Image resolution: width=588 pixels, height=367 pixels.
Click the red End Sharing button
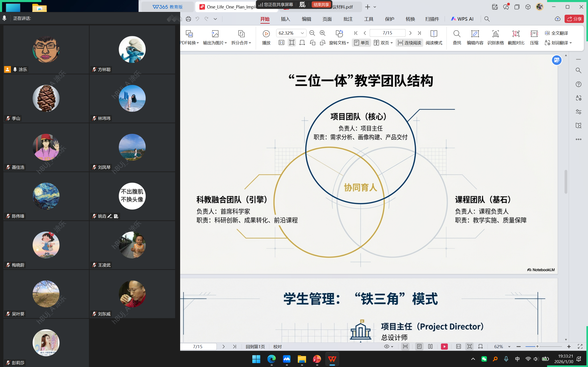321,5
